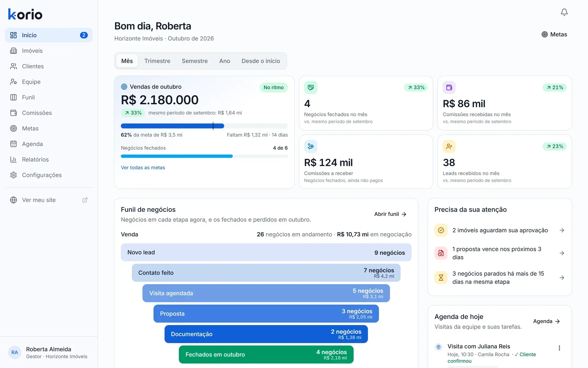Screen dimensions: 588x368
Task: Click the approval check icon for imóveis aguardam
Action: pyautogui.click(x=441, y=230)
